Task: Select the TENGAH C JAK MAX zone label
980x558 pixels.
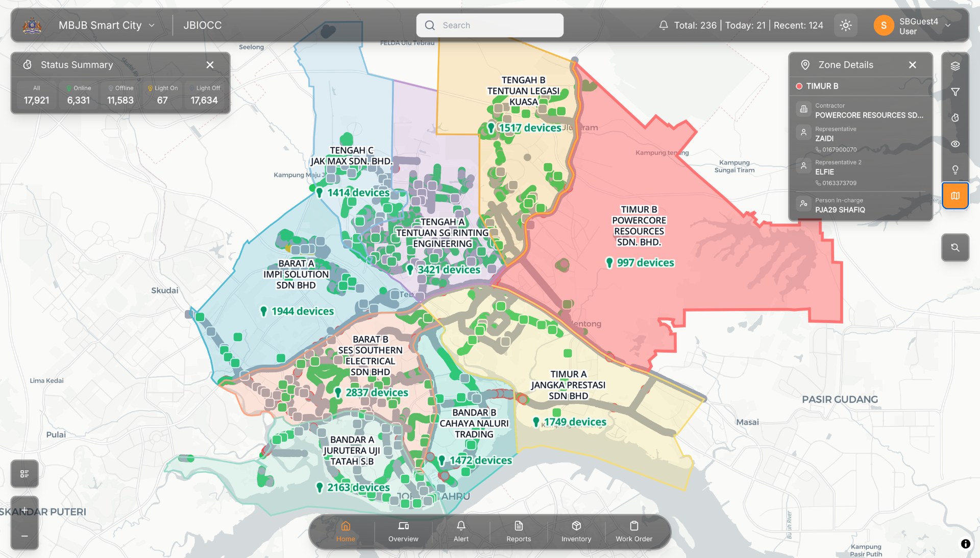Action: tap(351, 156)
